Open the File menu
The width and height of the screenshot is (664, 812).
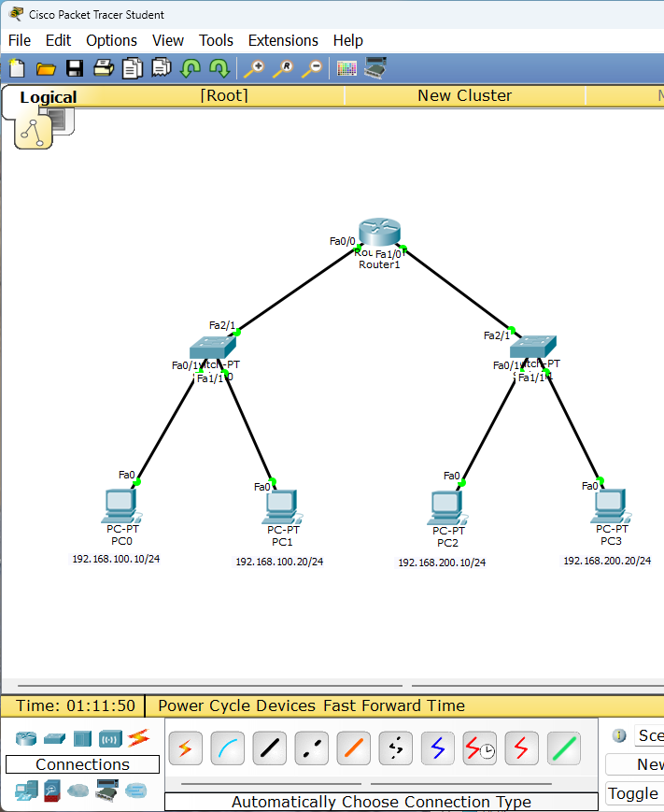pos(20,40)
